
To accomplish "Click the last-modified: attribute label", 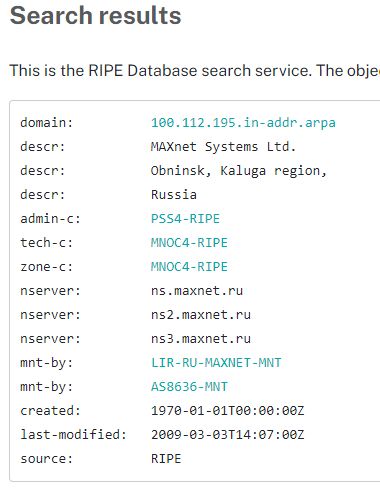I will pos(73,435).
